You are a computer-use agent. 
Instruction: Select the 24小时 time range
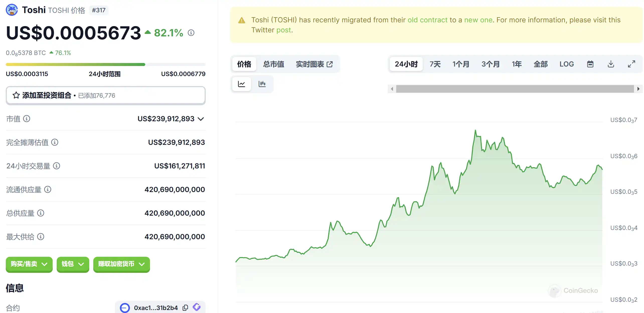[406, 64]
